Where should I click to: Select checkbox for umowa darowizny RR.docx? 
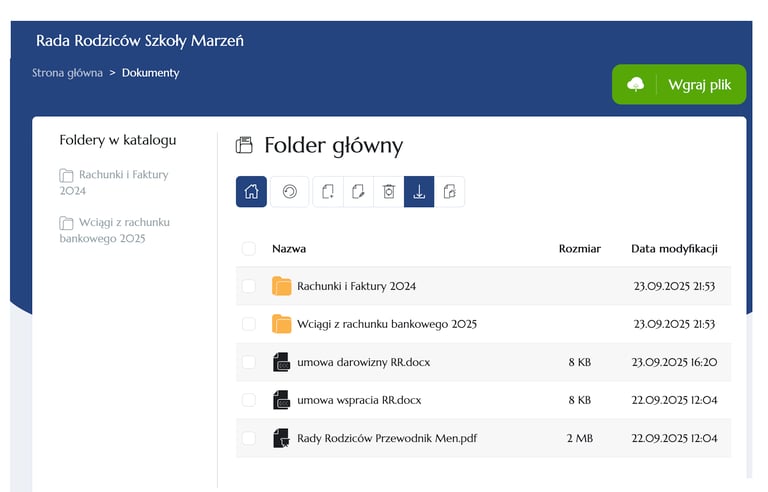coord(249,362)
